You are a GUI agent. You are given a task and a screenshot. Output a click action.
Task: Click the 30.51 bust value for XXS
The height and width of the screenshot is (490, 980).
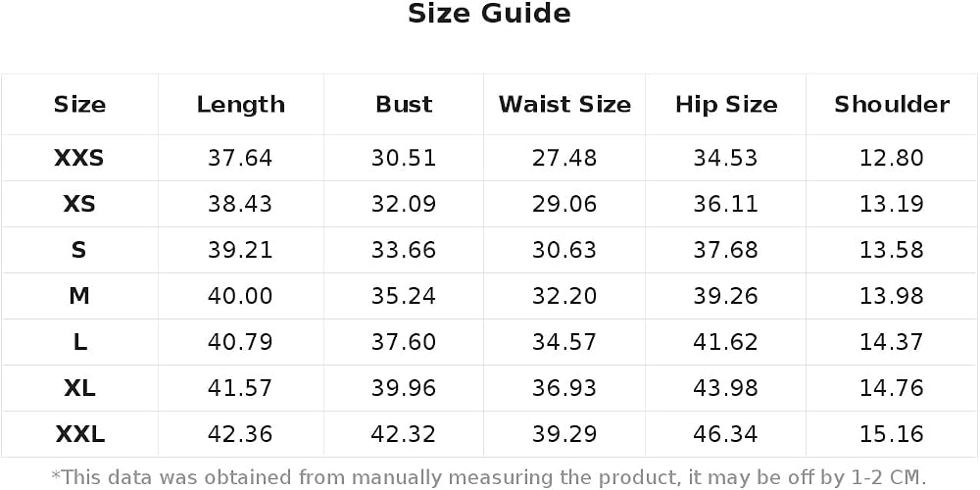tap(404, 158)
